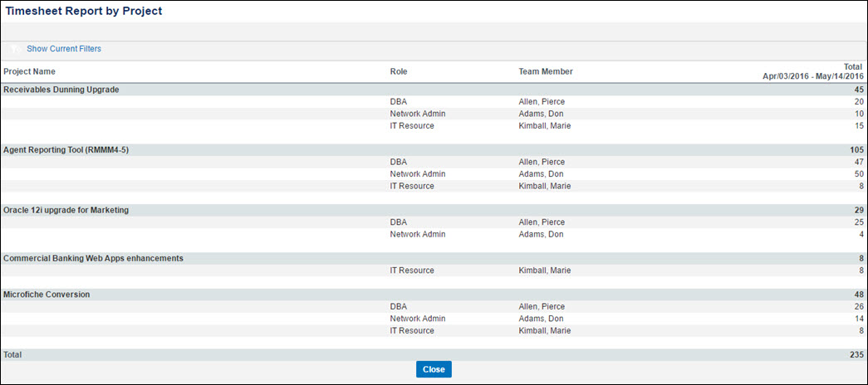Click IT Resource under Microfiche Conversion
The image size is (868, 385).
coord(413,331)
